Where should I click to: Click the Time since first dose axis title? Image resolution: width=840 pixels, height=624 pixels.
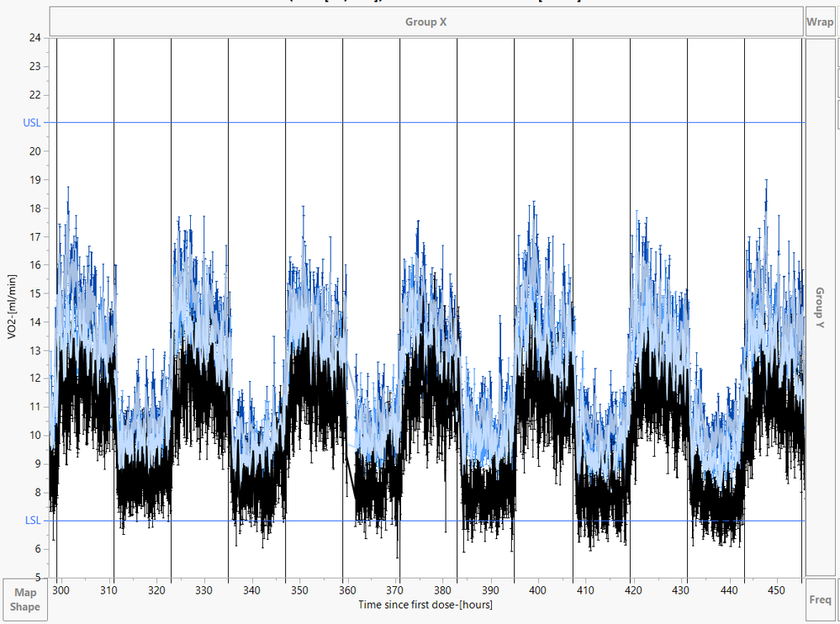(425, 604)
